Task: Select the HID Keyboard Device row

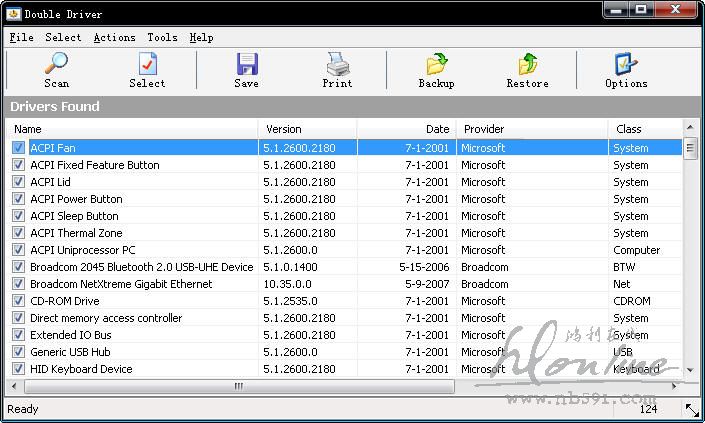Action: 81,369
